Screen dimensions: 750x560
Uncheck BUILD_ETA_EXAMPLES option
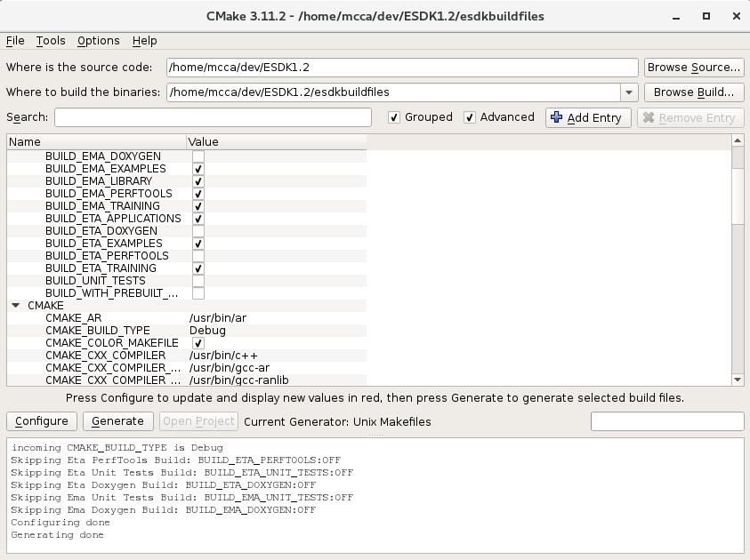[198, 244]
